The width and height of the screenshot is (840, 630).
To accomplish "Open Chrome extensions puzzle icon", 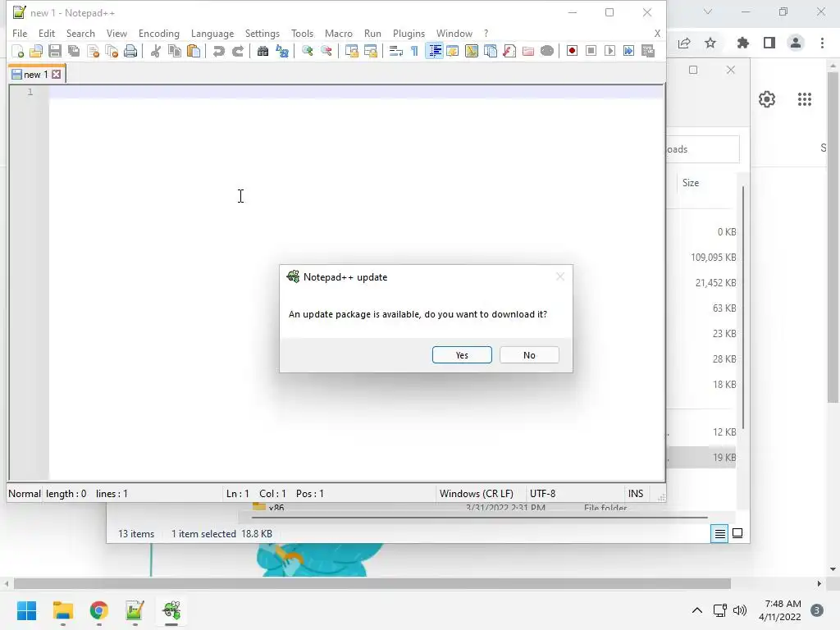I will click(742, 43).
